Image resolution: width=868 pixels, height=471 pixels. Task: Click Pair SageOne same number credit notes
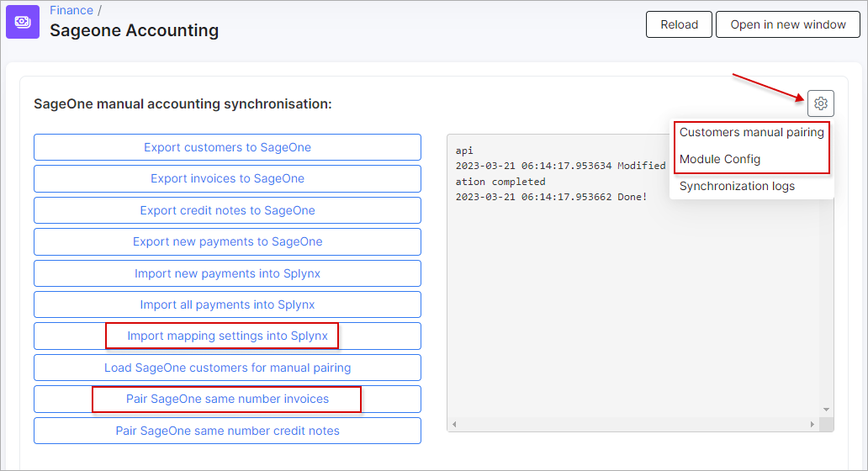pyautogui.click(x=227, y=431)
